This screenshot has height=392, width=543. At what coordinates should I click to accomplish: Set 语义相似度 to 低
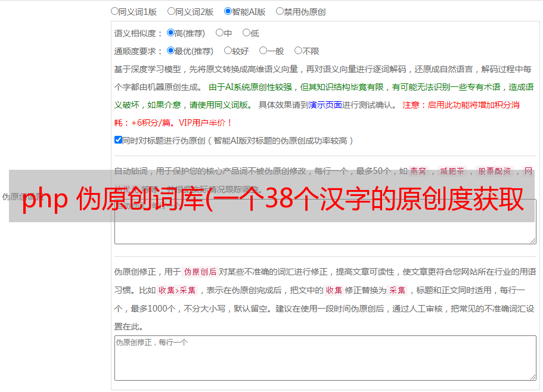[246, 33]
